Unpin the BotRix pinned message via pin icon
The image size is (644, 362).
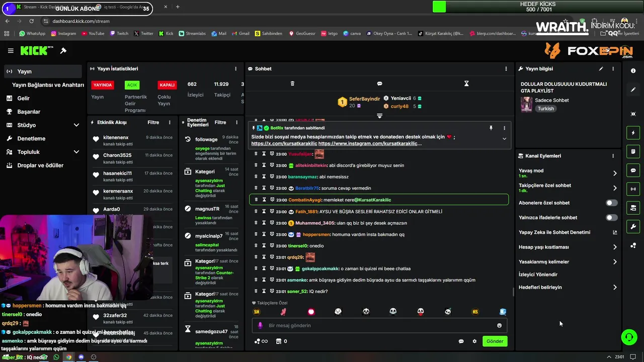[491, 128]
